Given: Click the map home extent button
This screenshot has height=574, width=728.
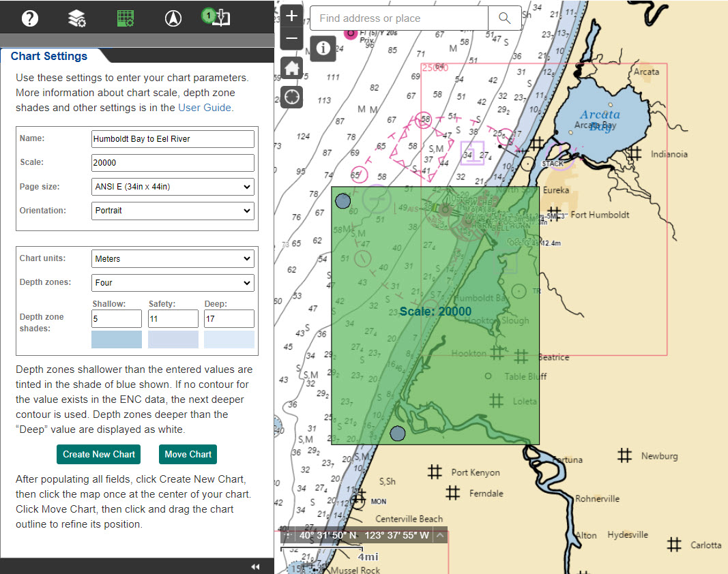Looking at the screenshot, I should coord(292,68).
